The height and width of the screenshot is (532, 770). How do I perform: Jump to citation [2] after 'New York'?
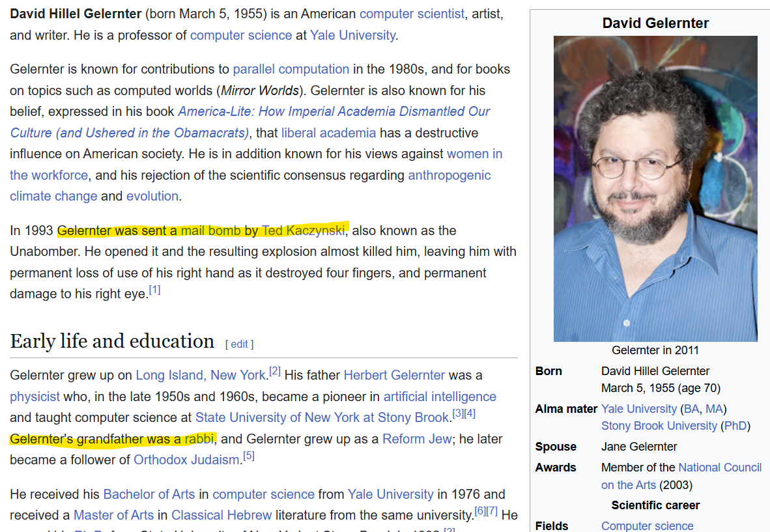pyautogui.click(x=275, y=371)
